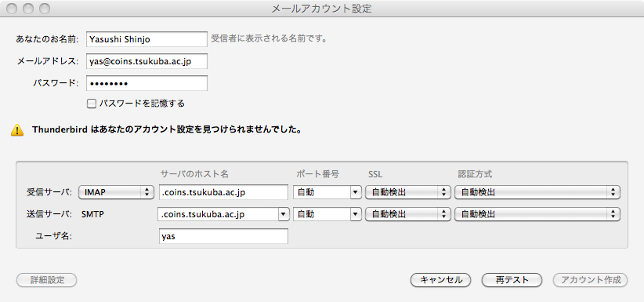Screen dimensions: 644x302
Task: Click the 認証方式 column header
Action: click(x=475, y=174)
